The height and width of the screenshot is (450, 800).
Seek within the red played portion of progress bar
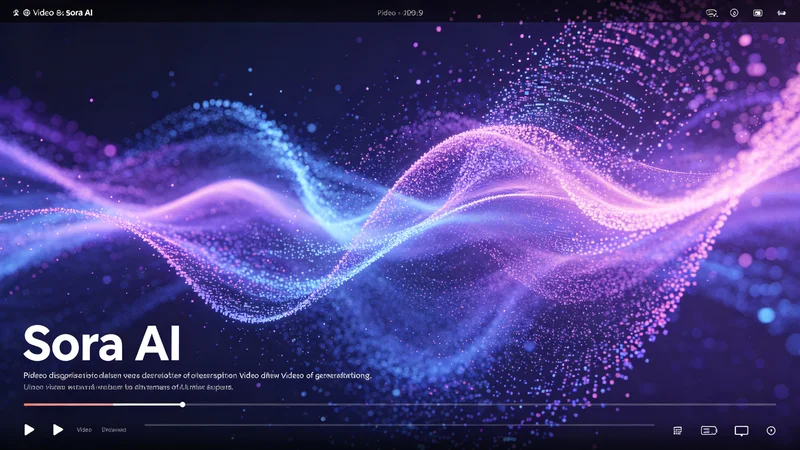[68, 405]
